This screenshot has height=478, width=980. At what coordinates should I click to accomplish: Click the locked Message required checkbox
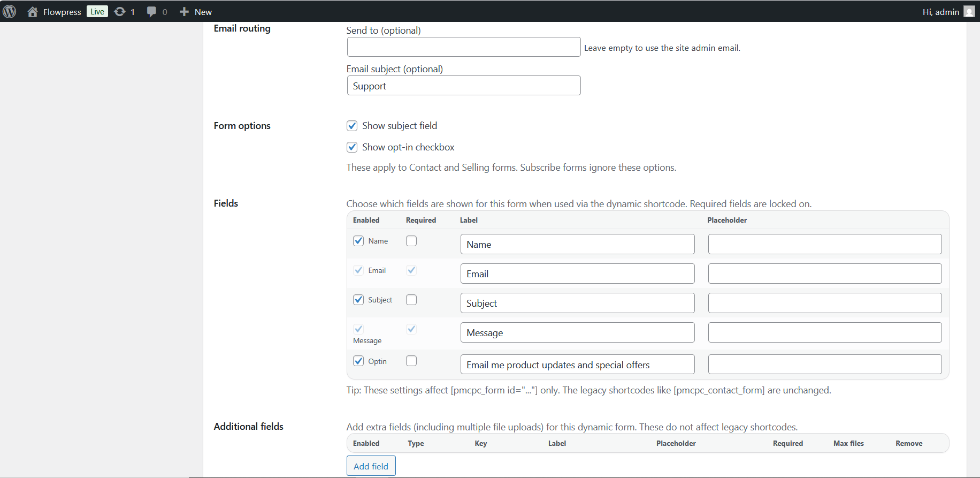click(x=411, y=329)
